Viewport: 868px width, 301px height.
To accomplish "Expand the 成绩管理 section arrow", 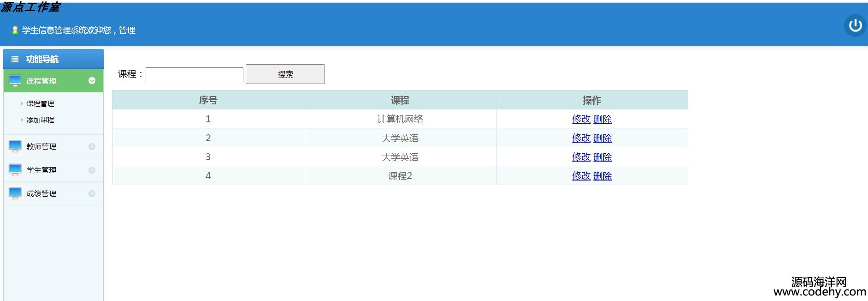I will (x=92, y=193).
